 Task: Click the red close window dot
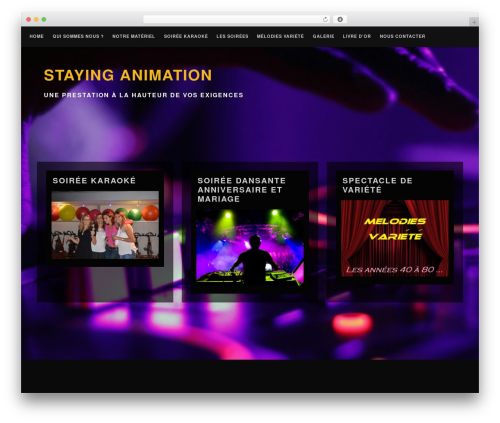pos(29,20)
